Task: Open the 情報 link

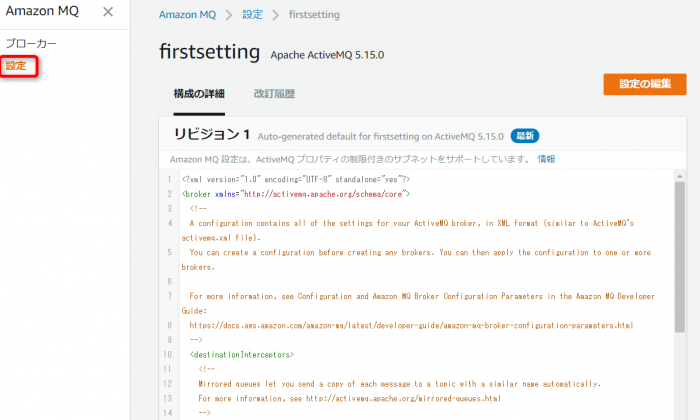Action: point(546,159)
